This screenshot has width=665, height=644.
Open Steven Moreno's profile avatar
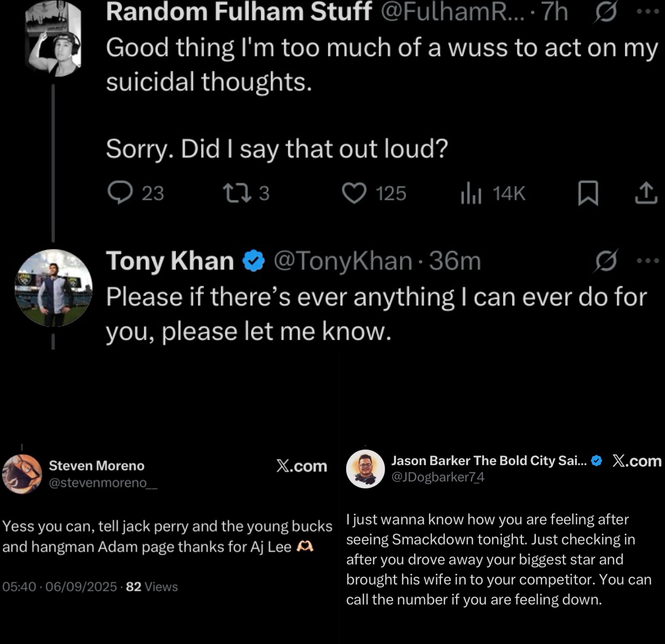coord(22,474)
